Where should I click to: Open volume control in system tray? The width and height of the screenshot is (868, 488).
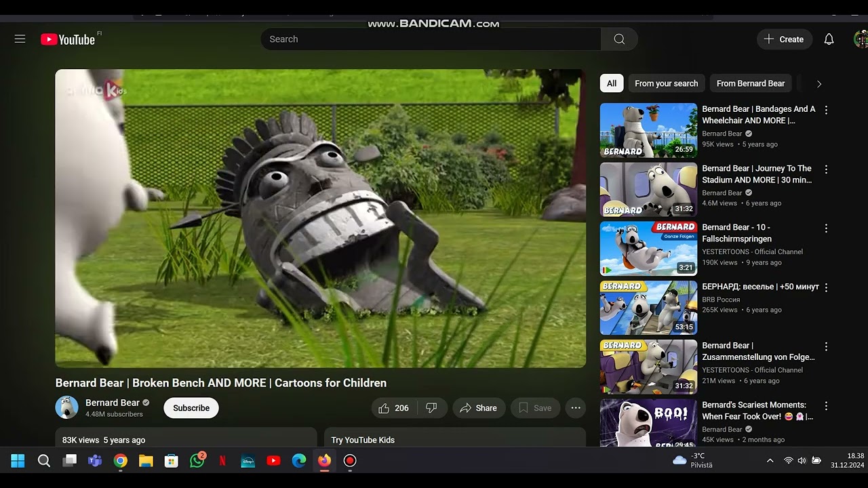click(802, 461)
